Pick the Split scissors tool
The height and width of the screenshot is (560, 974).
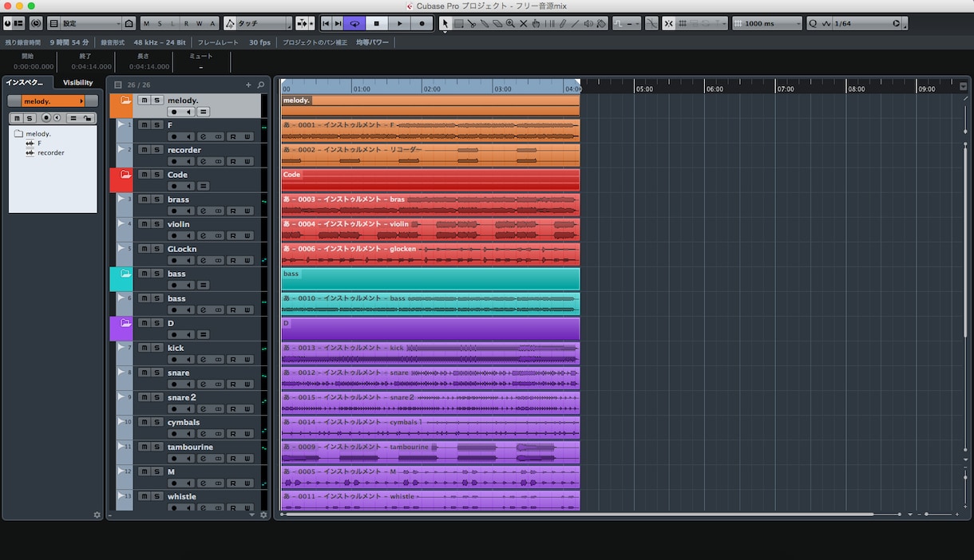point(472,24)
